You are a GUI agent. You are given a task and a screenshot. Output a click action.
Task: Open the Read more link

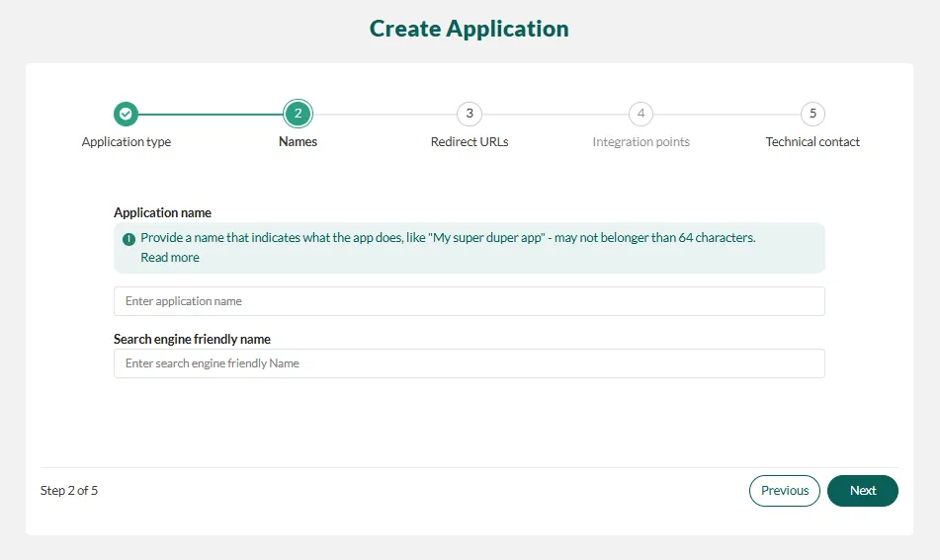tap(170, 258)
